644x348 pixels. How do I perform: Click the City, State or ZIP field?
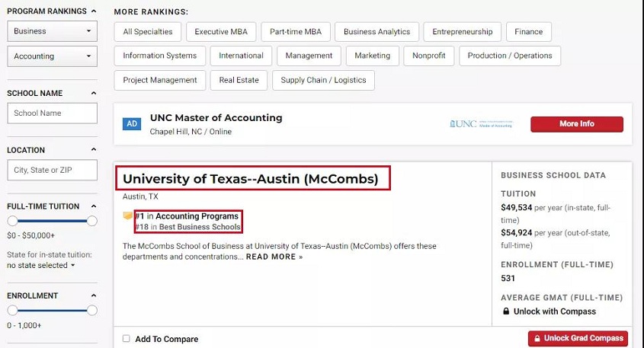[52, 170]
